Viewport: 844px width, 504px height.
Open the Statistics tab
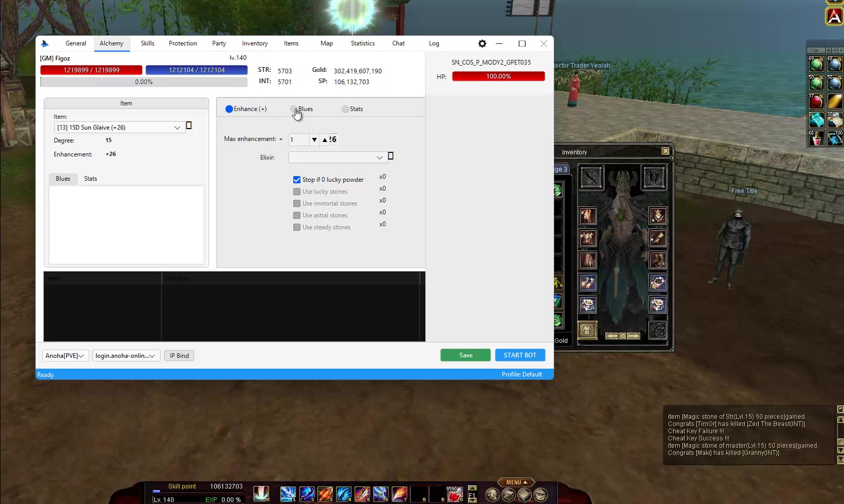point(363,43)
